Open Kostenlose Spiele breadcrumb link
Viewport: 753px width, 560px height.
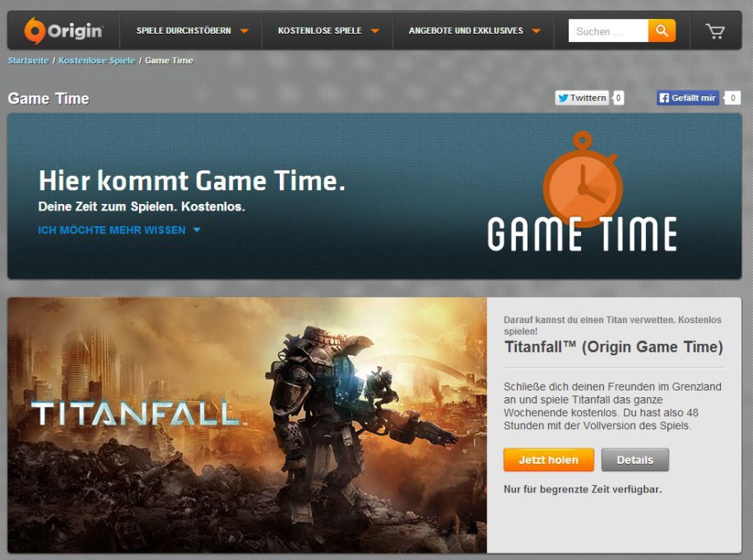[96, 61]
